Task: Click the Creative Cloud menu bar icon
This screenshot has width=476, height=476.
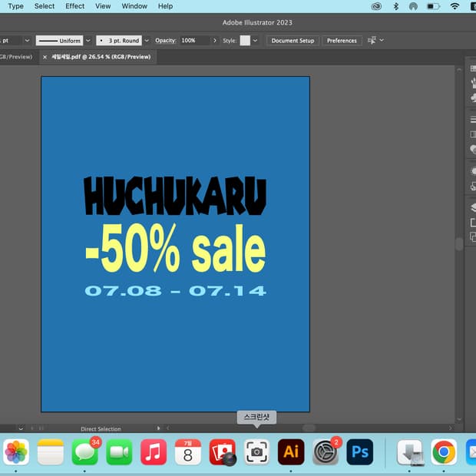Action: point(376,6)
